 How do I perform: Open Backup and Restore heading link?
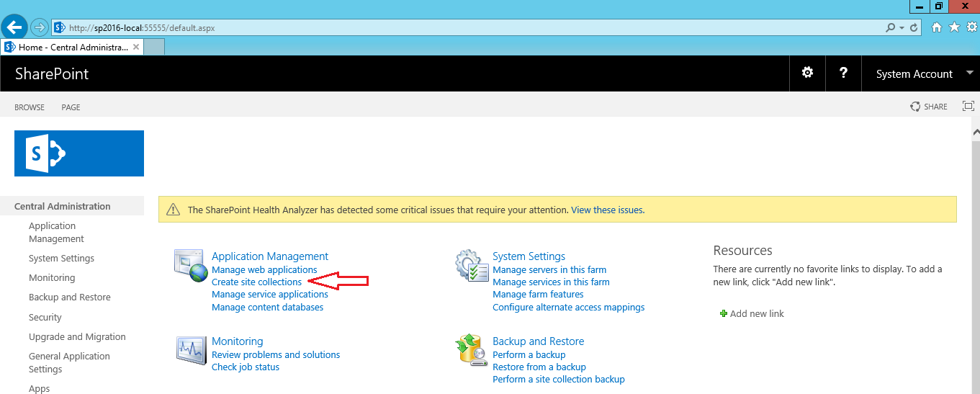click(x=539, y=341)
